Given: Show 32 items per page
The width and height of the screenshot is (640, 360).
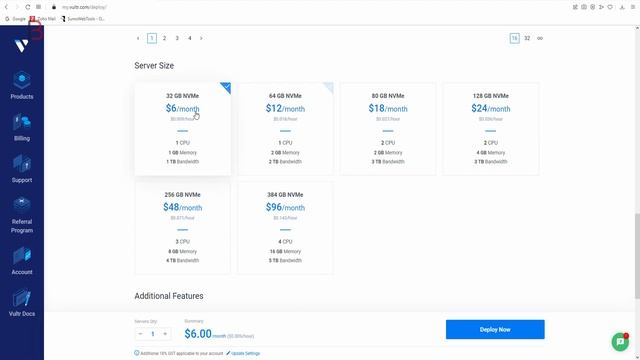Looking at the screenshot, I should click(527, 38).
